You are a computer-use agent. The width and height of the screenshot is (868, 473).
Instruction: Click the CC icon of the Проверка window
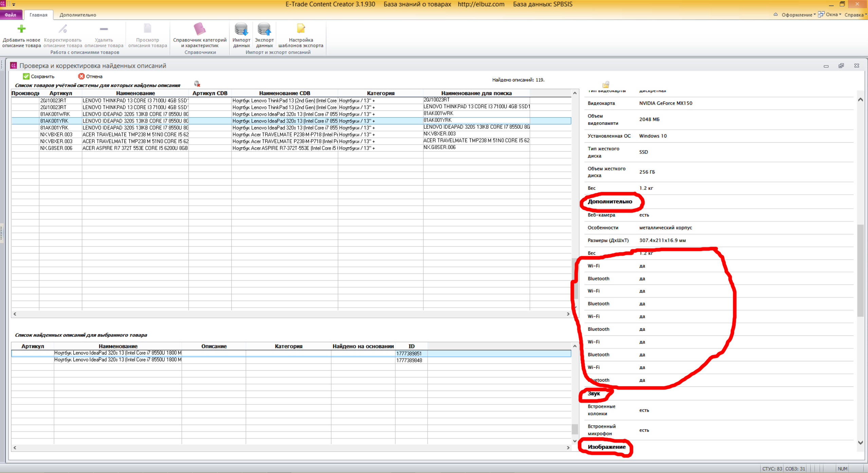pos(14,66)
